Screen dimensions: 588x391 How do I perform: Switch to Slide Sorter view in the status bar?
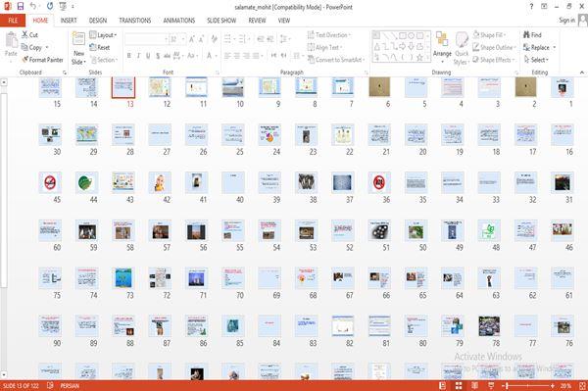tap(459, 386)
